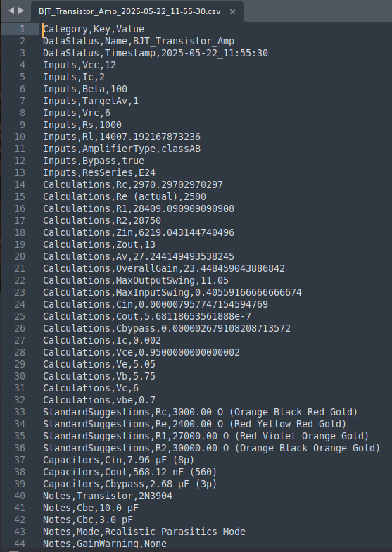Click the StandardSuggestions Rc 3000.00 Ω line
Screen dimensions: 392x552
click(200, 413)
